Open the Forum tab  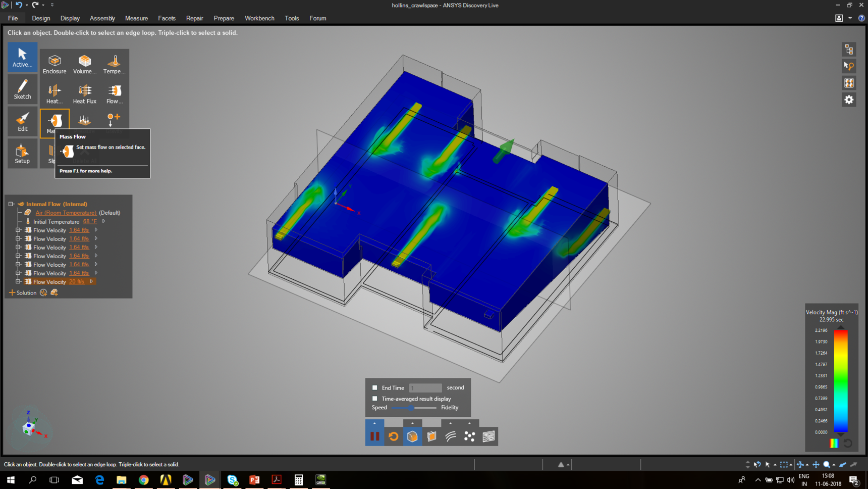(x=317, y=18)
